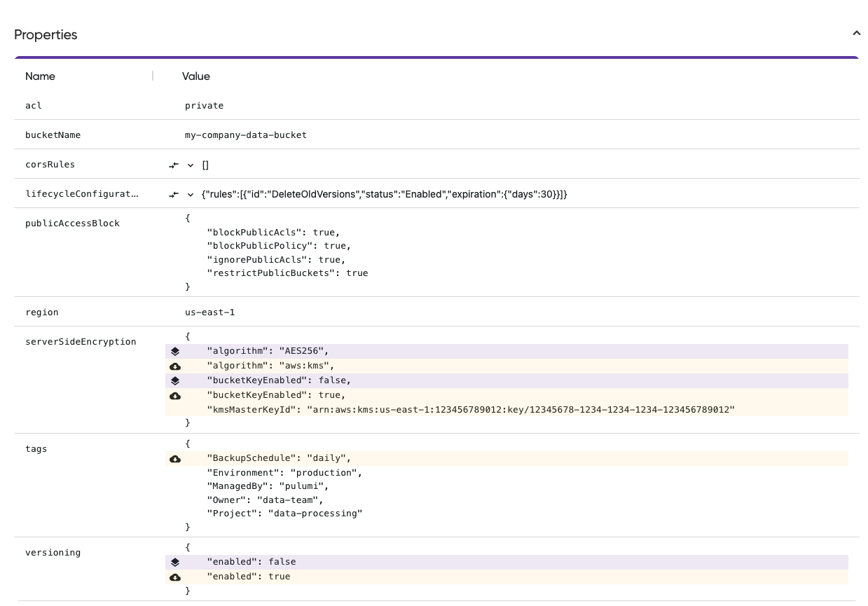The image size is (868, 606).
Task: Click the blockPublicPolicy true line
Action: coord(279,246)
